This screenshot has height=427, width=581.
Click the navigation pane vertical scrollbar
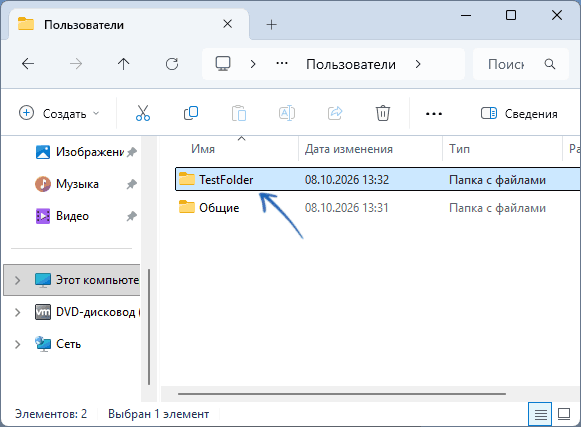point(149,327)
